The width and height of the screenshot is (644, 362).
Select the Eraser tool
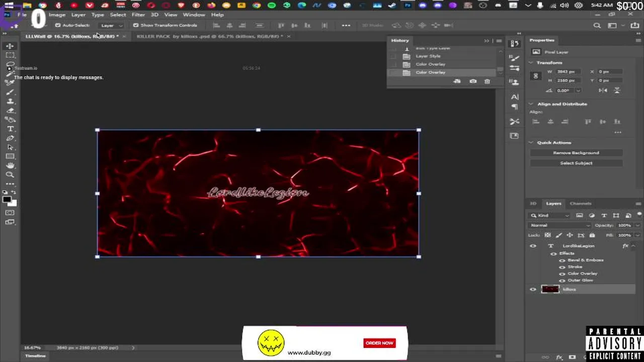(x=10, y=111)
